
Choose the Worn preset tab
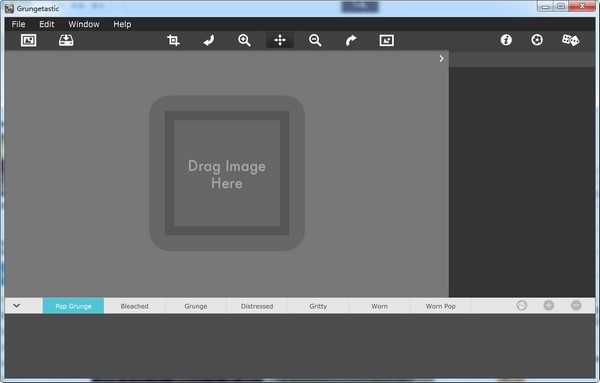click(379, 306)
